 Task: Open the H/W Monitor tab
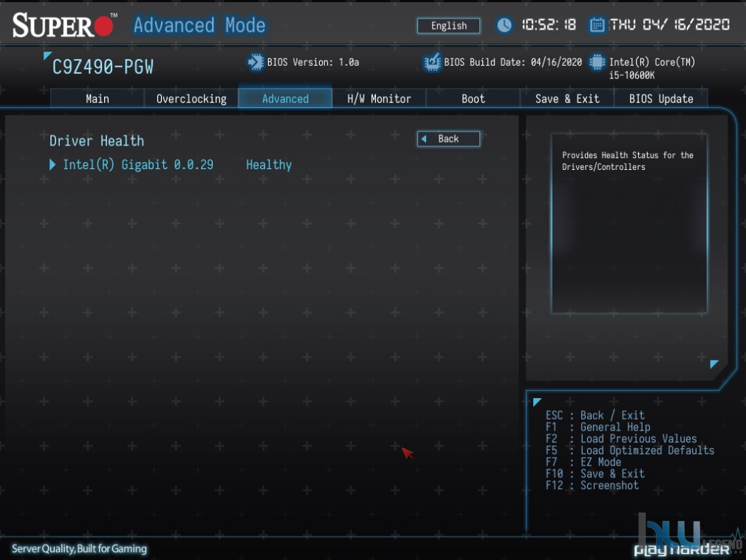[379, 98]
